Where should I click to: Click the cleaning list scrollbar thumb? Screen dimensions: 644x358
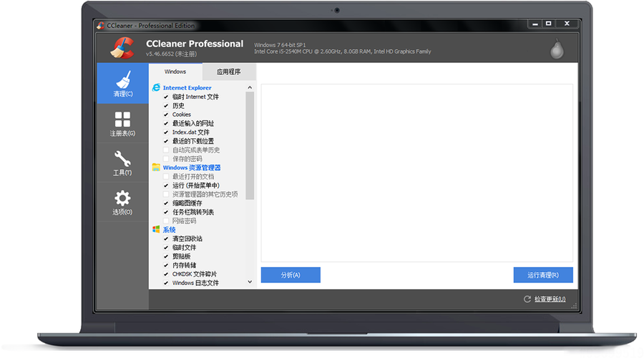[x=250, y=145]
